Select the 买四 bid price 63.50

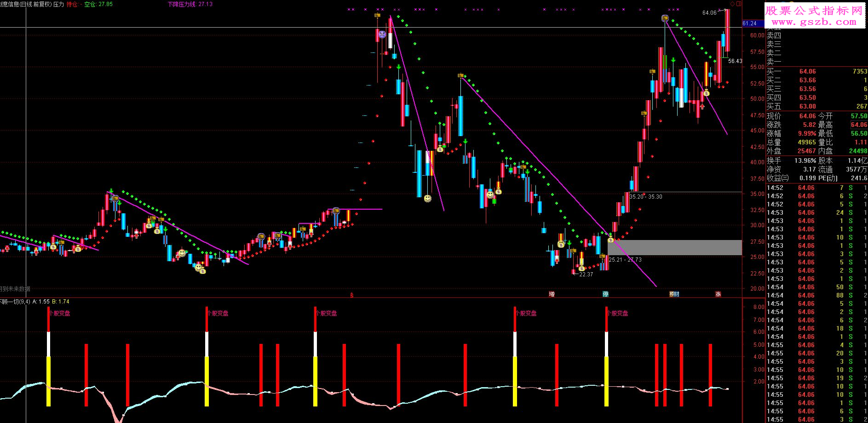click(807, 97)
